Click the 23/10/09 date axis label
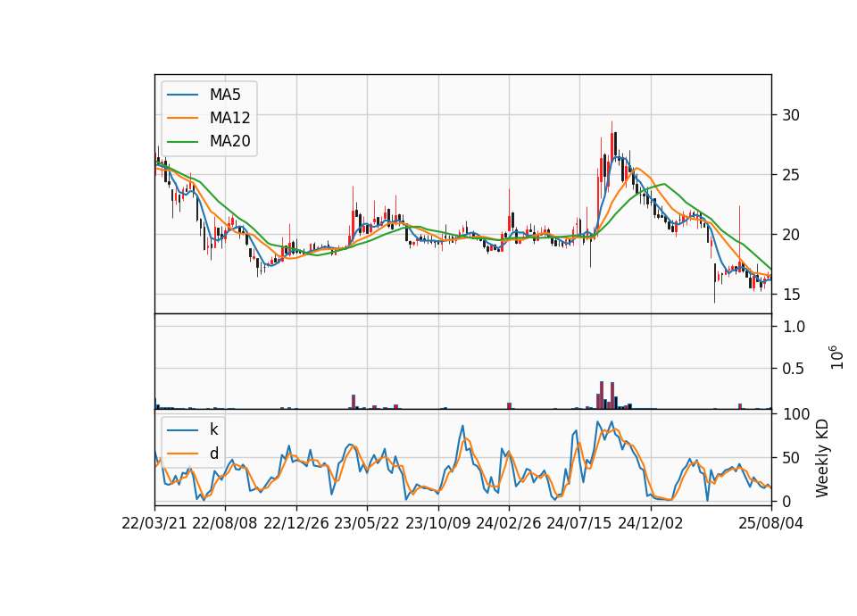This screenshot has height=616, width=857. pos(437,523)
